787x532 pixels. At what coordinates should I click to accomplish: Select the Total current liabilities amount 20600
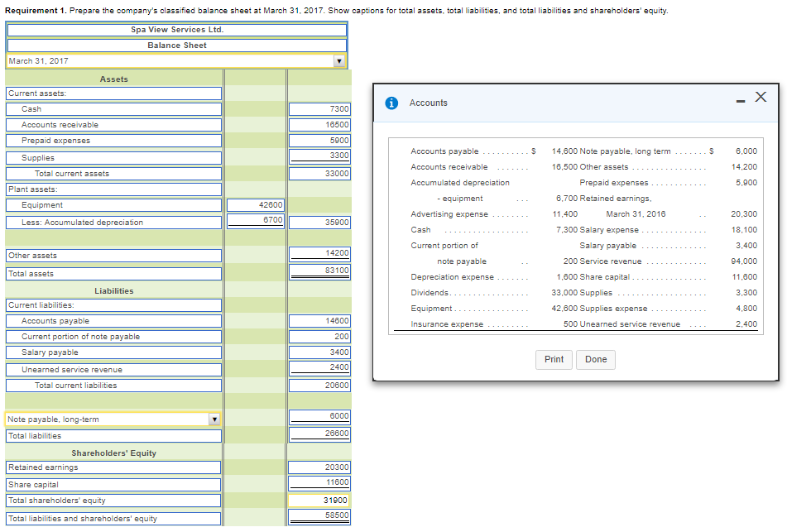pyautogui.click(x=319, y=386)
